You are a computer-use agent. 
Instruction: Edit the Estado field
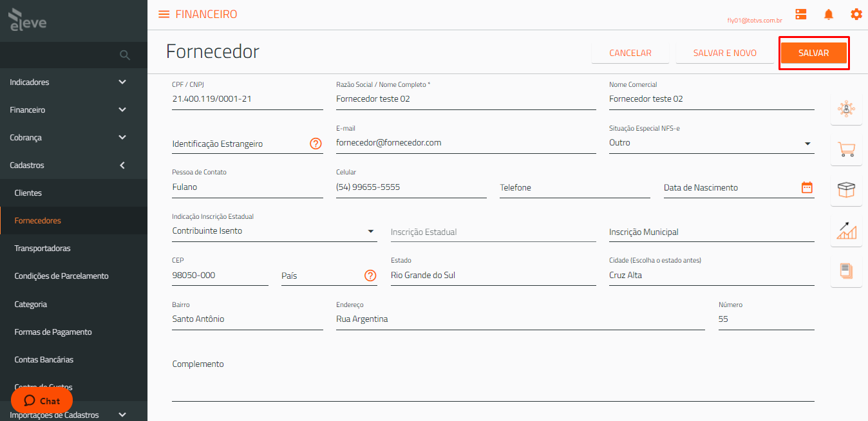point(493,276)
